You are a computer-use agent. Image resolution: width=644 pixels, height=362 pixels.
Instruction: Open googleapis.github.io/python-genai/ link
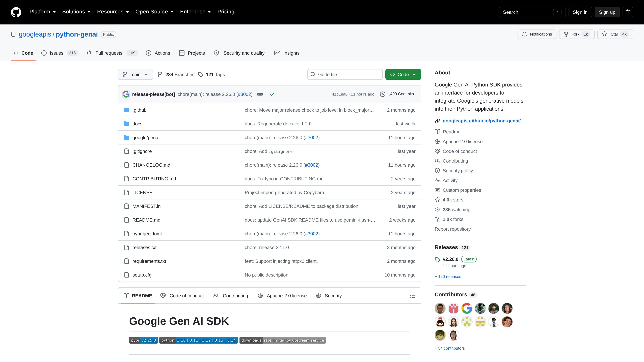point(481,121)
